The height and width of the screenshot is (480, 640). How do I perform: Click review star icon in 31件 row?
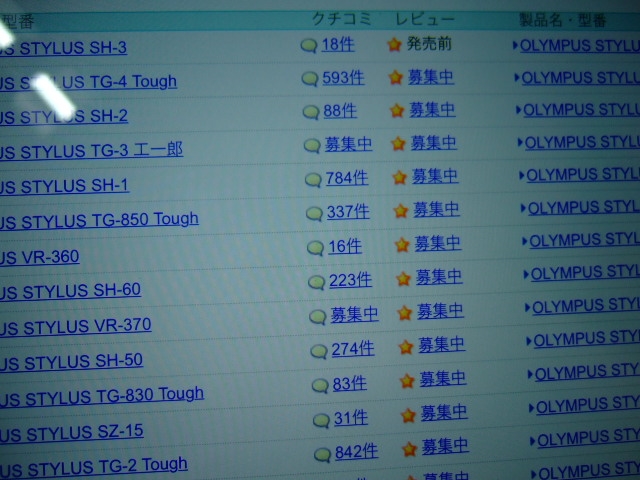408,416
